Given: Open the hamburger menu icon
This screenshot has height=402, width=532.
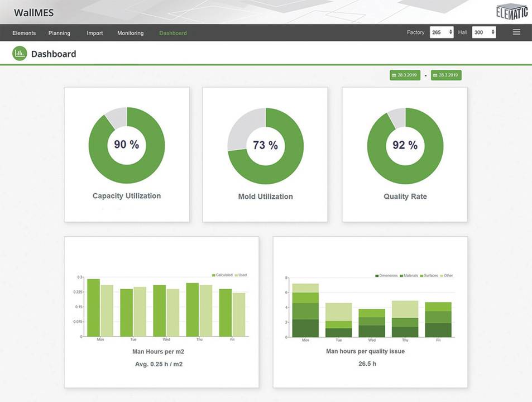Looking at the screenshot, I should [x=516, y=32].
